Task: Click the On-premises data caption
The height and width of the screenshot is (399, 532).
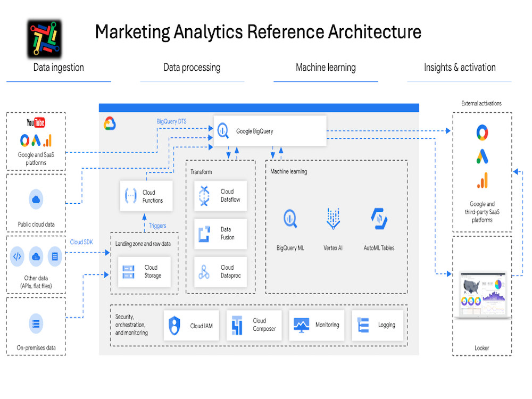Action: click(x=36, y=348)
